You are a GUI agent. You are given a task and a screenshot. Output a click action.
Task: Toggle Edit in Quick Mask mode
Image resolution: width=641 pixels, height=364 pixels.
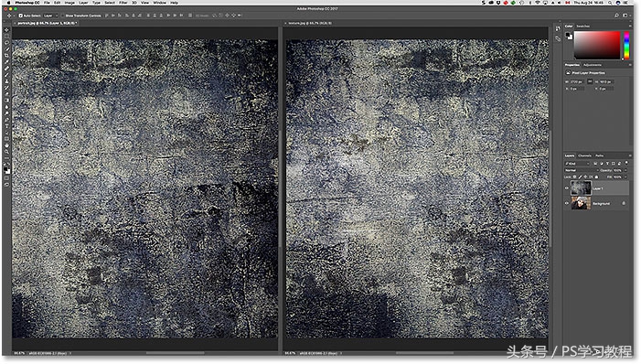point(6,178)
